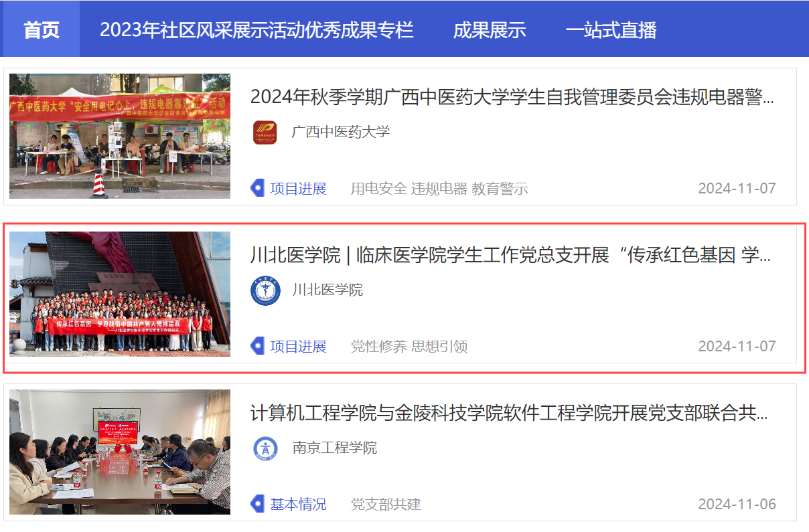809x532 pixels.
Task: Switch to 2023年社区风采展示活动优秀成果专栏 tab
Action: click(256, 29)
